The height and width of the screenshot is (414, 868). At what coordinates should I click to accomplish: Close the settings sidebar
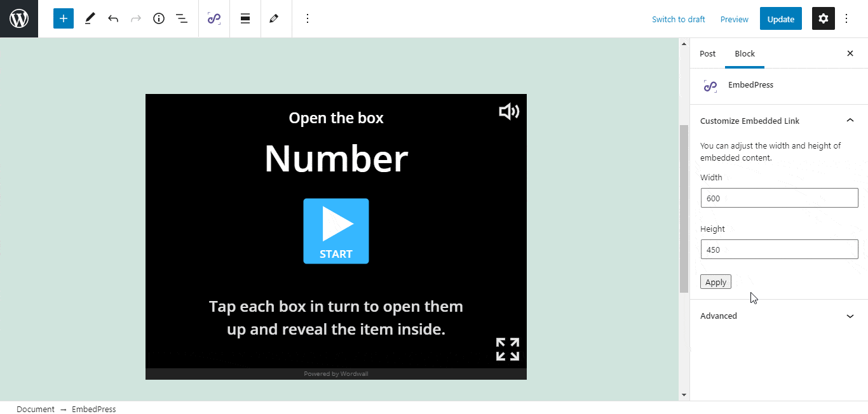850,53
